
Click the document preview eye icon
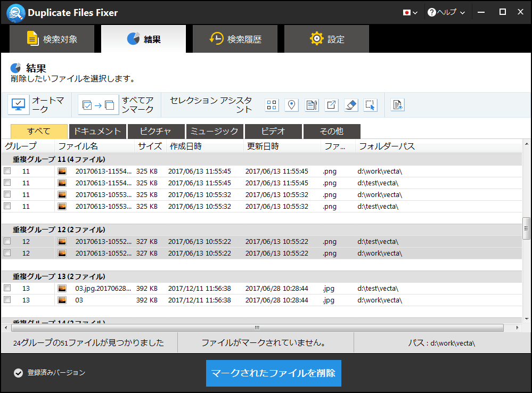pos(397,105)
